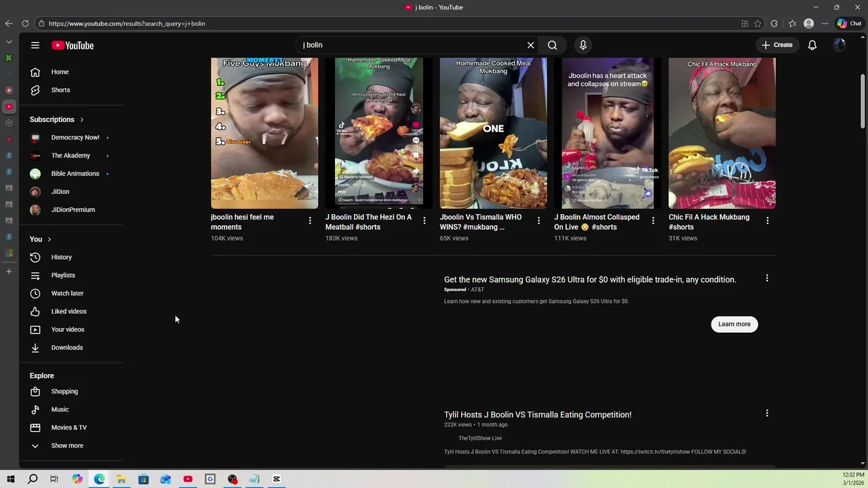The height and width of the screenshot is (488, 868).
Task: Expand the You section arrow
Action: (49, 239)
